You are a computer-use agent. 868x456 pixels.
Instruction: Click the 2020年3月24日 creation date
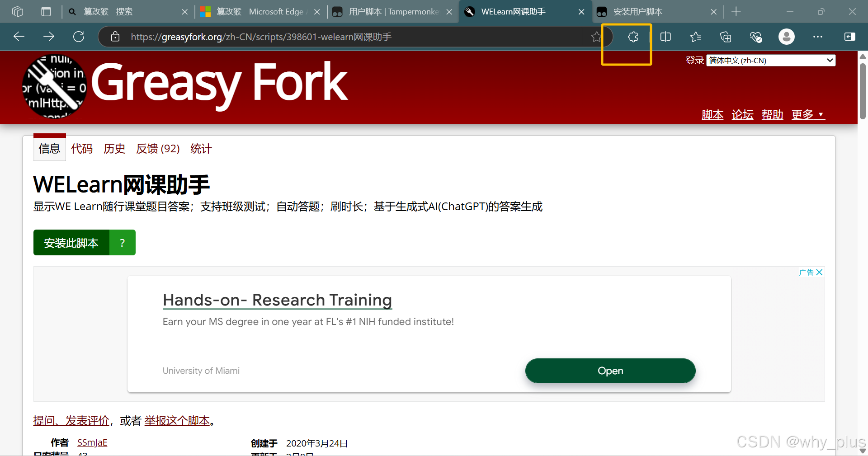[317, 443]
